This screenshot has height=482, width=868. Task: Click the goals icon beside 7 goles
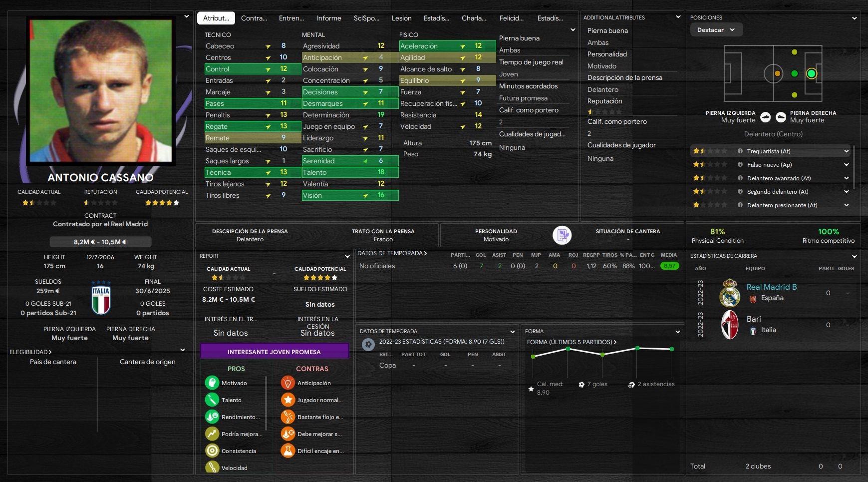coord(581,384)
